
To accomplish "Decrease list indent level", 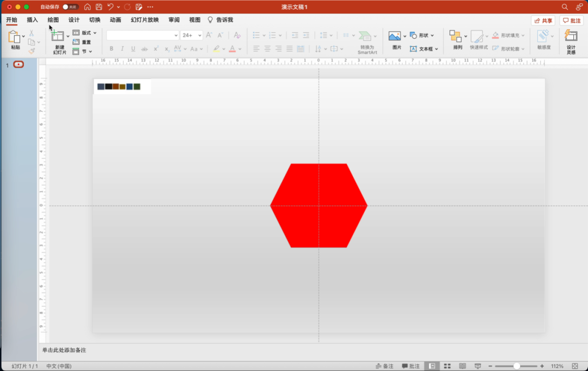I will coord(295,35).
